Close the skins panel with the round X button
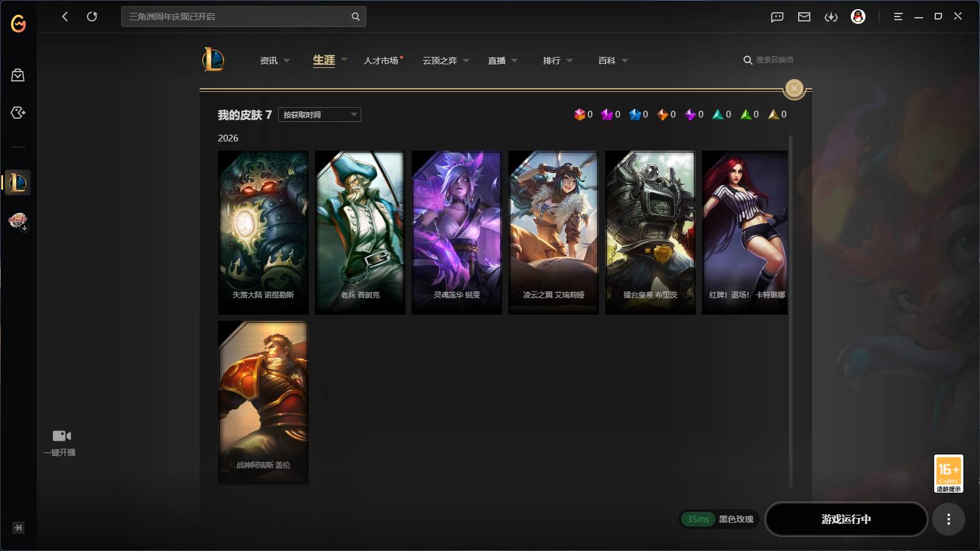Screen dimensions: 980x551 pos(794,89)
